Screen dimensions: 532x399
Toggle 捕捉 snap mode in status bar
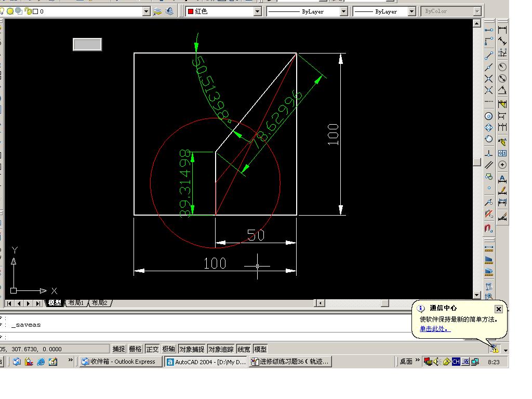coord(119,349)
